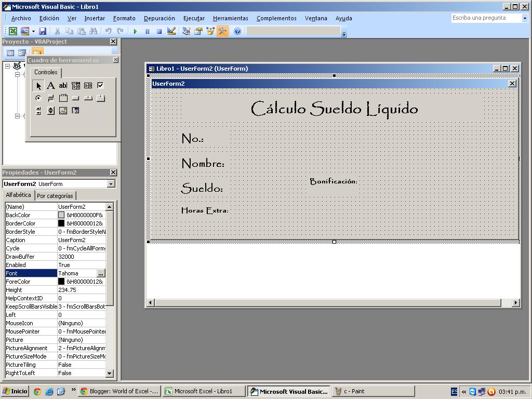This screenshot has width=532, height=399.
Task: Click the Pause (Interrumpir) toolbar button
Action: point(147,31)
